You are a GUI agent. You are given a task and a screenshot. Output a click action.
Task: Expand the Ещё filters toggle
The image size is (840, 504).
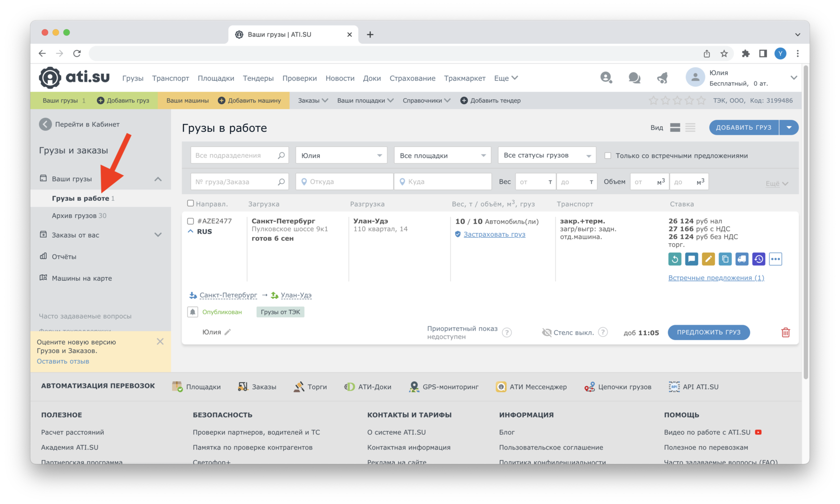click(x=777, y=183)
